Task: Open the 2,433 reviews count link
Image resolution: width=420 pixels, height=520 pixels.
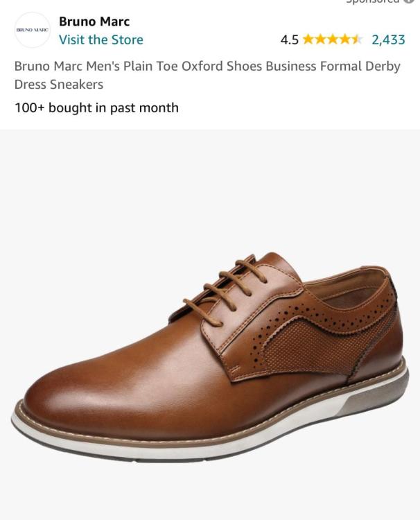Action: tap(388, 40)
